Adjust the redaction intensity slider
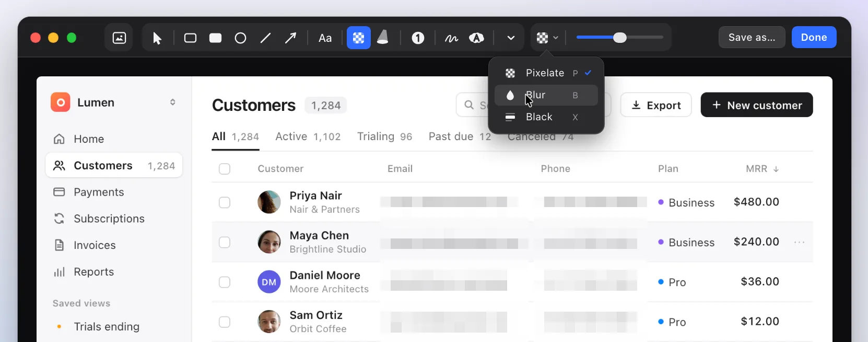 coord(620,38)
